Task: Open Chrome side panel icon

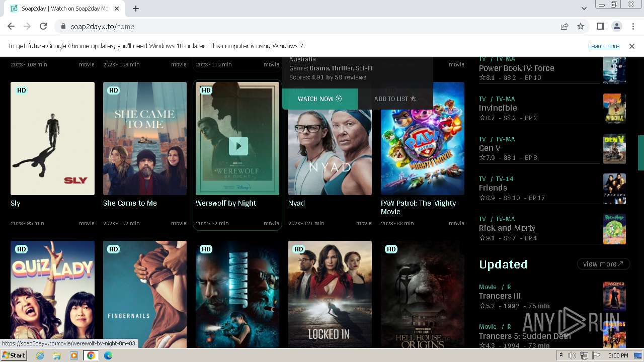Action: (x=601, y=27)
